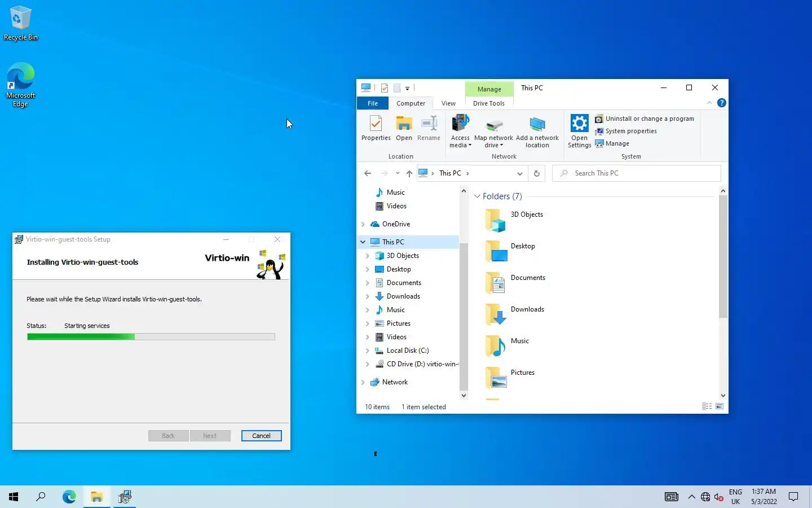Switch to large icons view layout icon
The image size is (812, 508).
(720, 406)
